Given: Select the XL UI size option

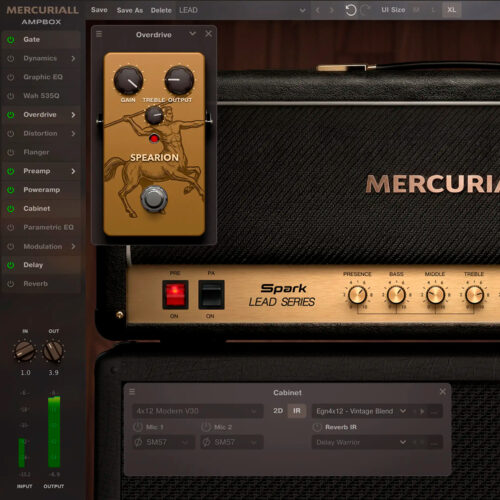Looking at the screenshot, I should coord(452,10).
